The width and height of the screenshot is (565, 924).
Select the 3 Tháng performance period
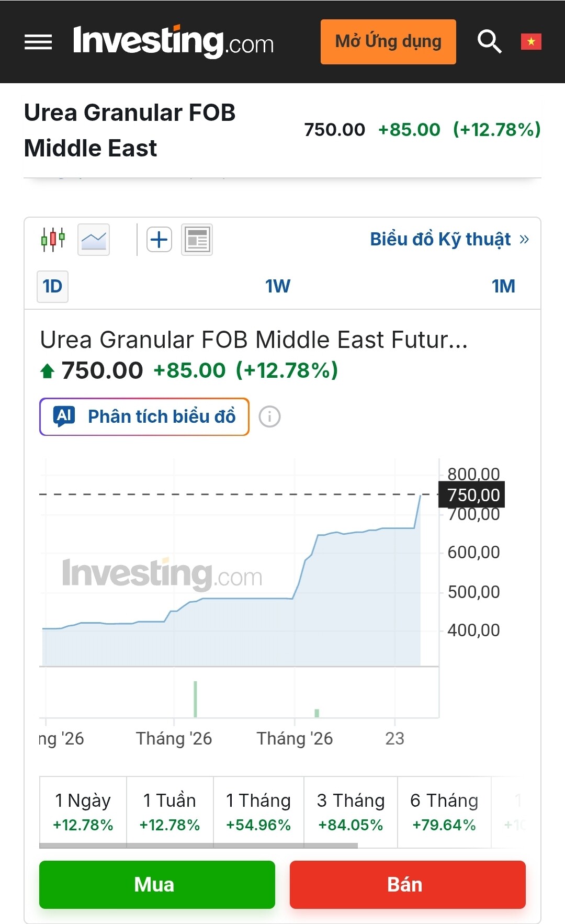(x=351, y=812)
